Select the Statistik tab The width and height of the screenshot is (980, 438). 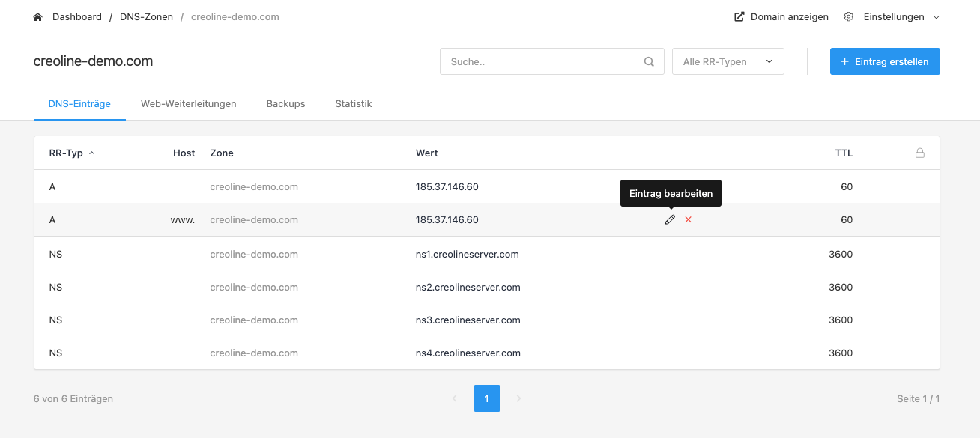[x=354, y=104]
